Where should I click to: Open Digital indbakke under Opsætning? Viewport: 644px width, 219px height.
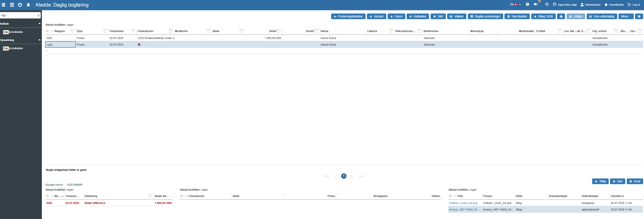(x=13, y=48)
